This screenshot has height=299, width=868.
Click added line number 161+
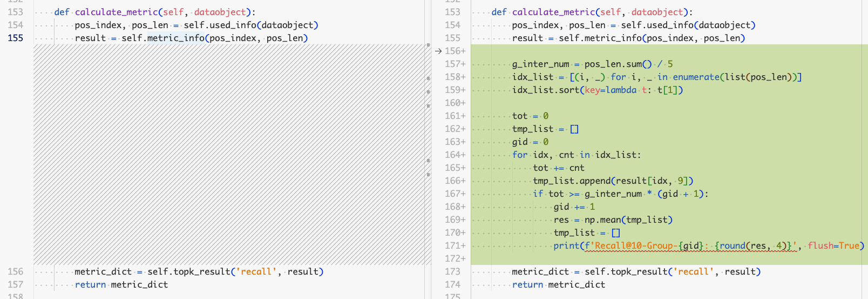(455, 116)
